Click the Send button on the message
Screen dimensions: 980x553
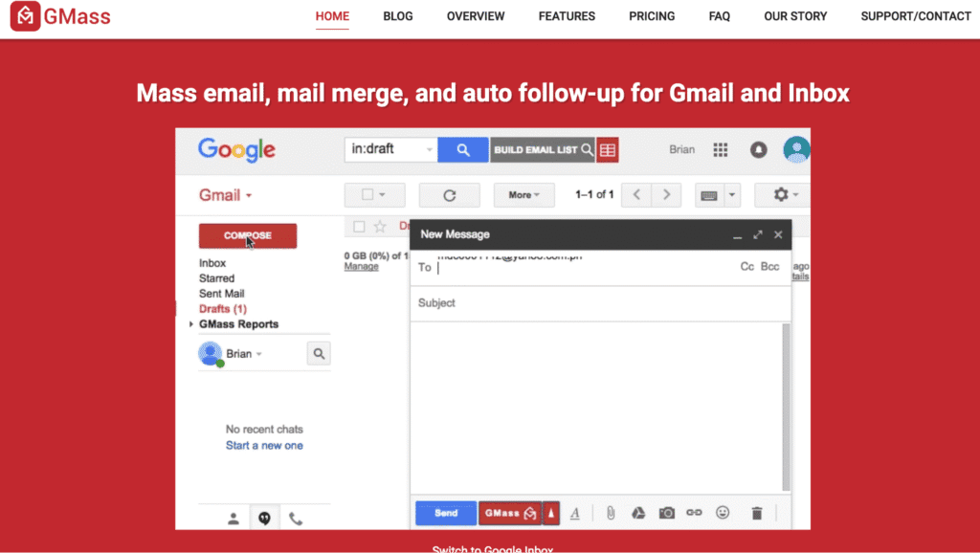click(445, 513)
